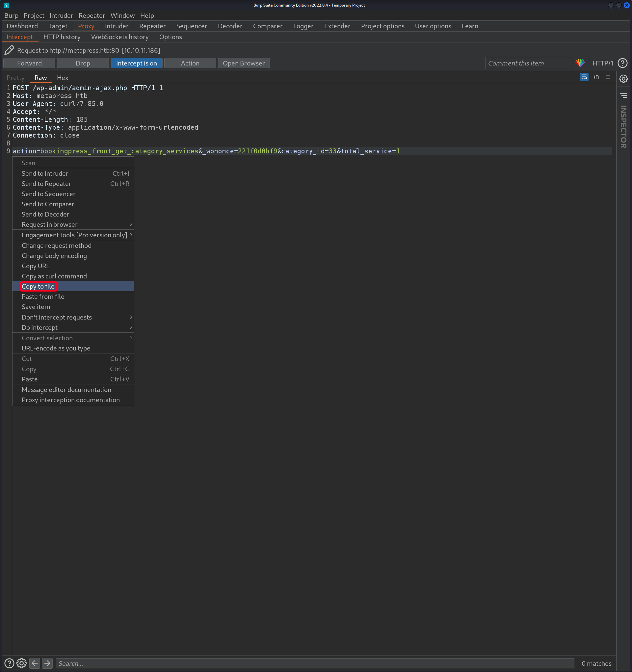Select Copy to file menu entry
The width and height of the screenshot is (632, 672).
[38, 286]
